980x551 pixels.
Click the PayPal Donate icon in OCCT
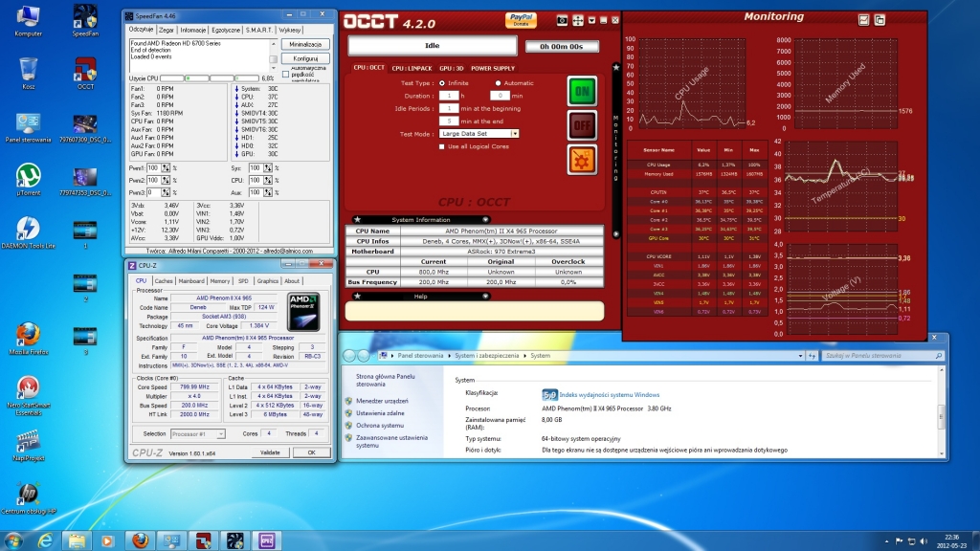point(521,20)
